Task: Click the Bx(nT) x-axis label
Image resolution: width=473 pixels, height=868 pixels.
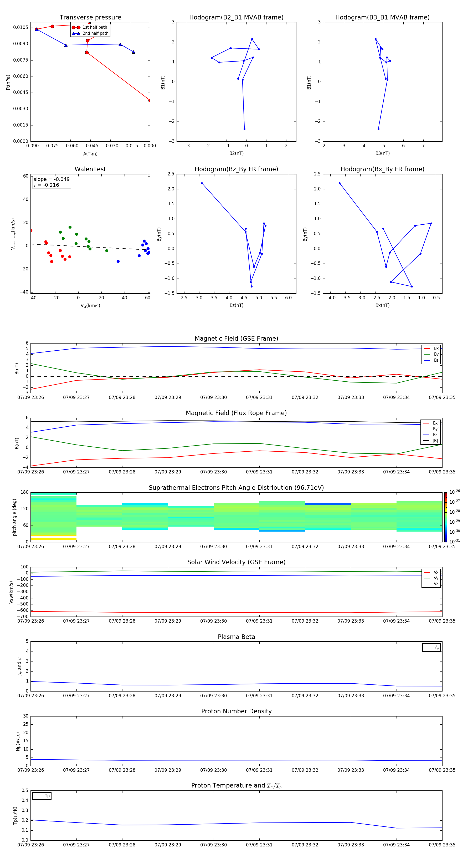Action: 382,305
